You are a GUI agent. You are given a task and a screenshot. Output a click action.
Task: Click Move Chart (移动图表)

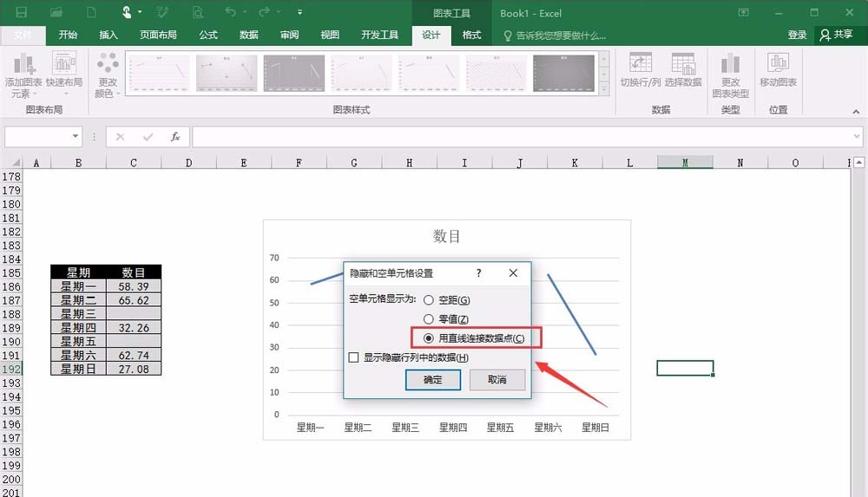tap(779, 69)
